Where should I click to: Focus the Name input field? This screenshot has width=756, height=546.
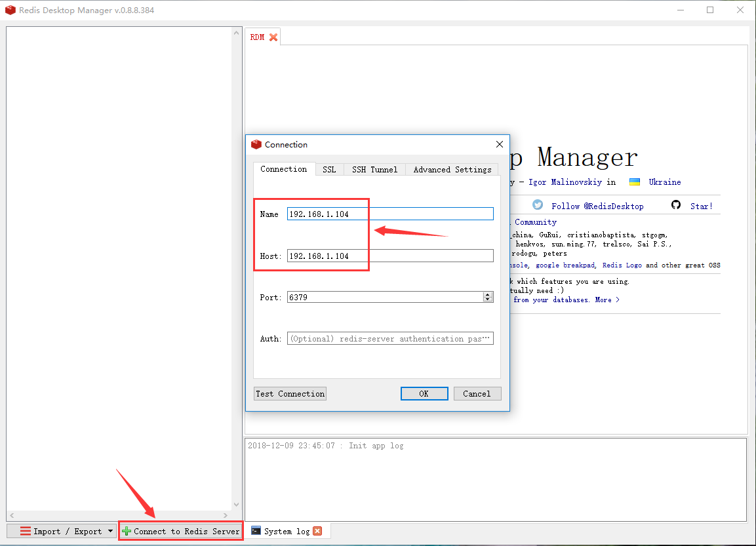[390, 214]
